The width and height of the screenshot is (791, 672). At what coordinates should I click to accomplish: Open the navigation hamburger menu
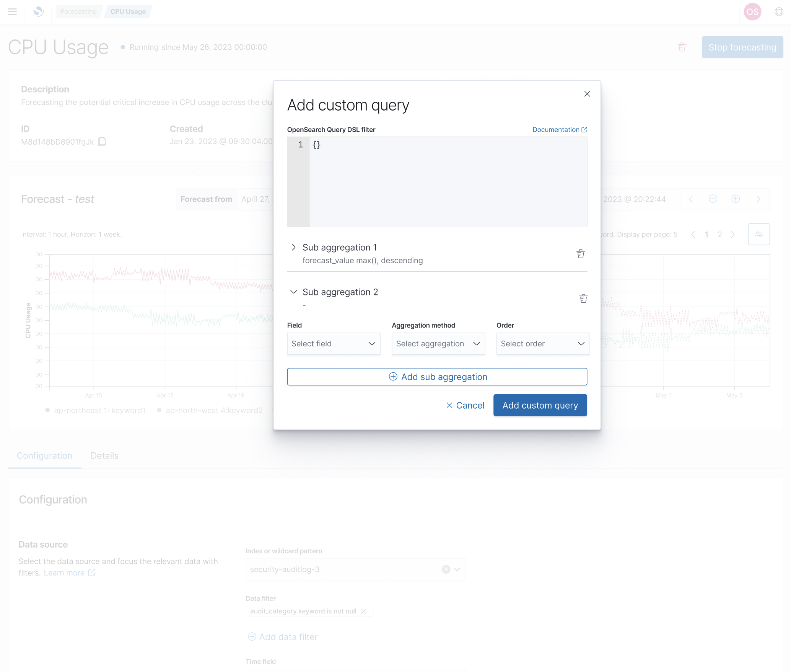[x=13, y=12]
